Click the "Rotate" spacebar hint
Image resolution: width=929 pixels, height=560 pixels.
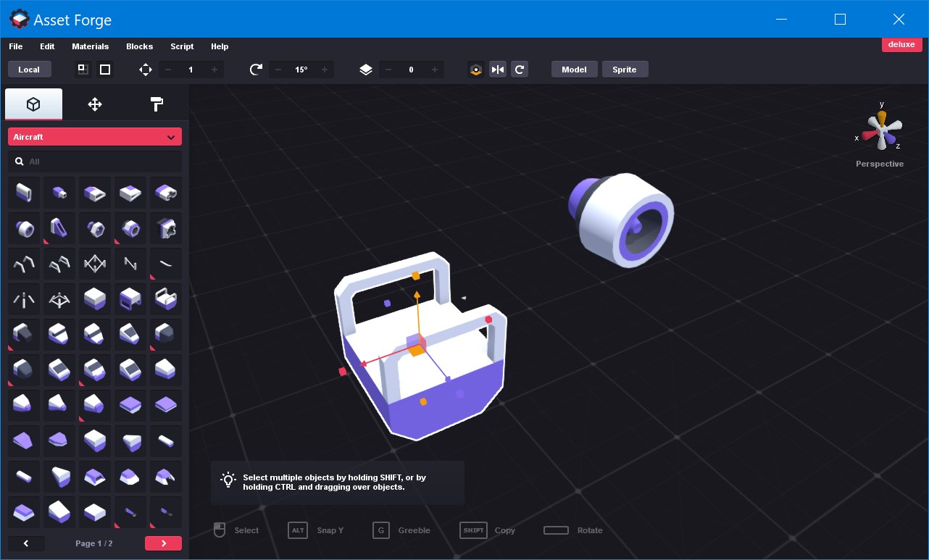(x=573, y=530)
